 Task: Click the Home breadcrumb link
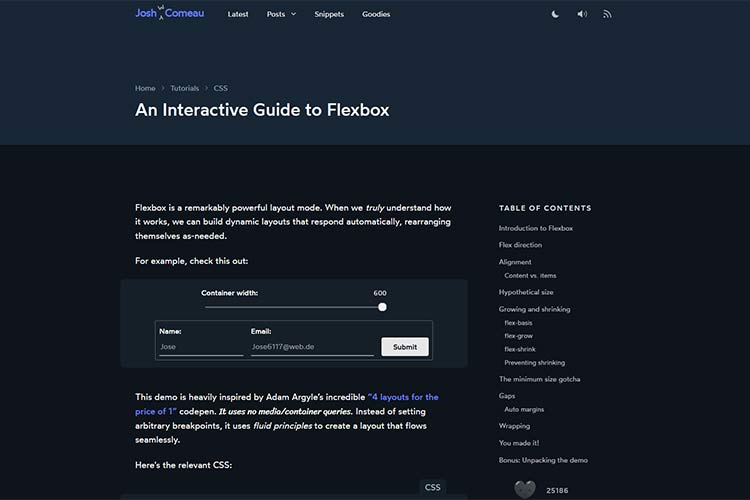pyautogui.click(x=145, y=88)
